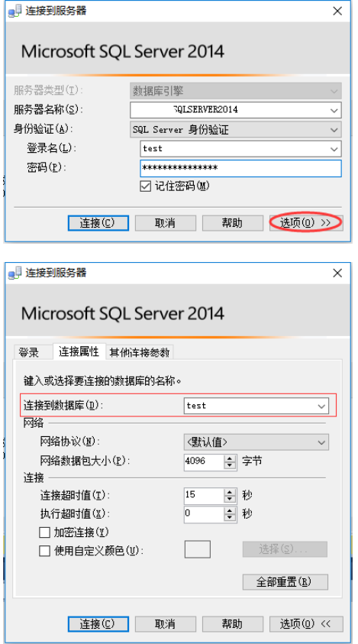This screenshot has height=644, width=358.
Task: Click 帮助 button in lower properties dialog
Action: 233,623
